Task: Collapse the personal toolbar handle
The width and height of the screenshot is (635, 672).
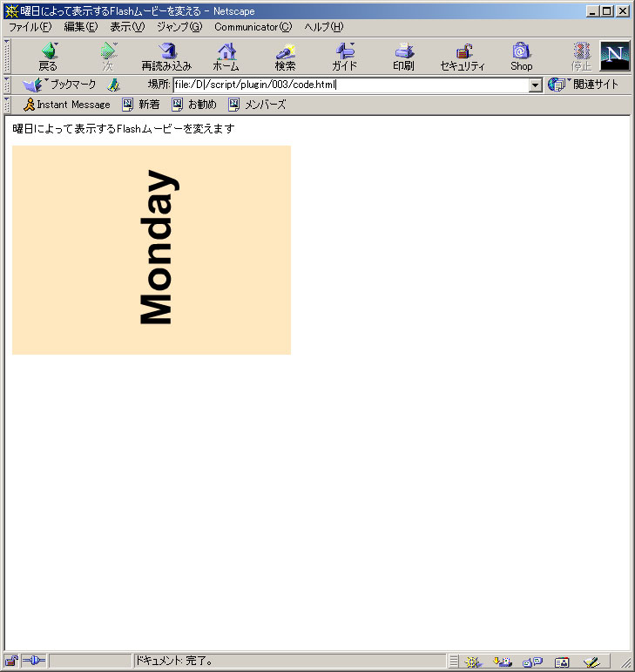Action: pyautogui.click(x=7, y=104)
